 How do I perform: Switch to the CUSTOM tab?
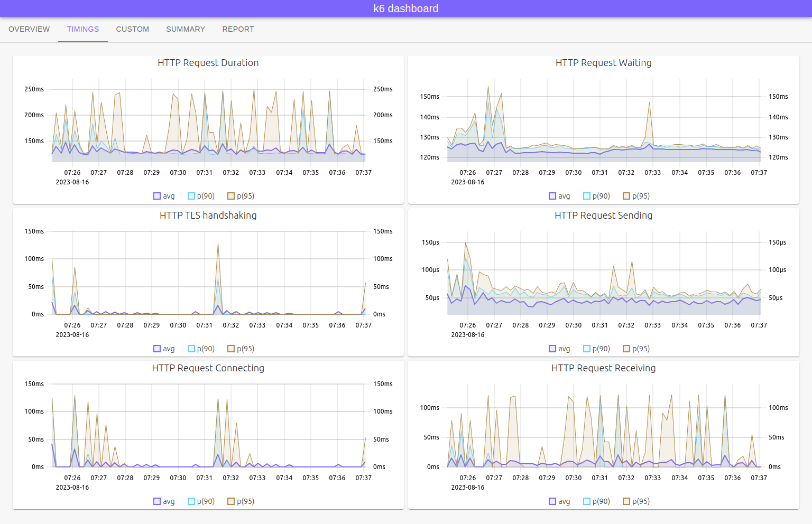click(133, 29)
